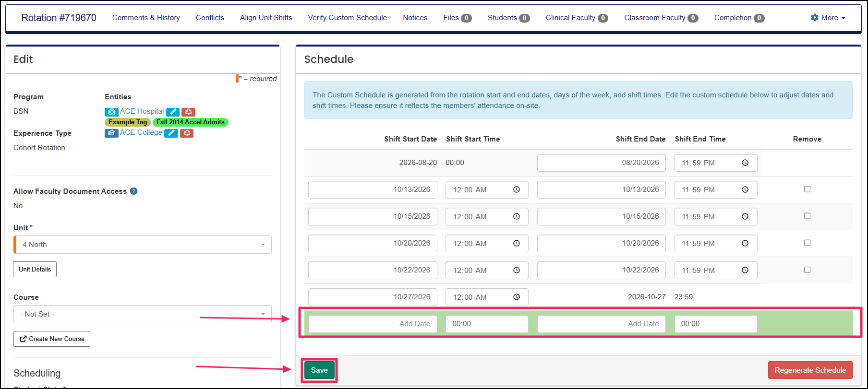Click the Example Tag label
Viewport: 868px width, 389px height.
point(128,122)
